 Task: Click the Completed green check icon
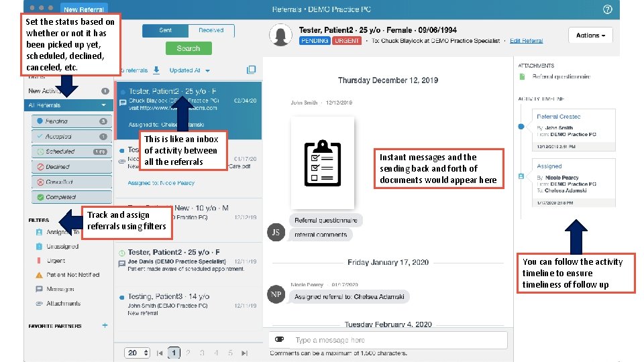[x=40, y=197]
